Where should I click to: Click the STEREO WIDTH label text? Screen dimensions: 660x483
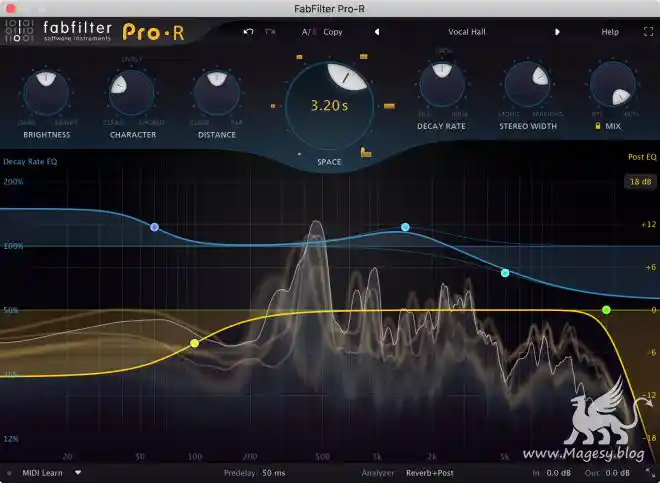point(528,126)
